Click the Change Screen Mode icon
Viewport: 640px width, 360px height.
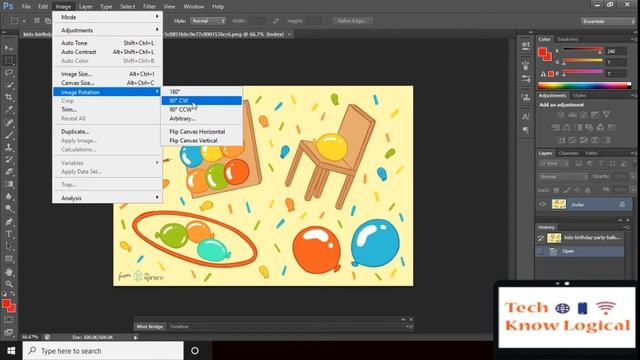click(9, 332)
